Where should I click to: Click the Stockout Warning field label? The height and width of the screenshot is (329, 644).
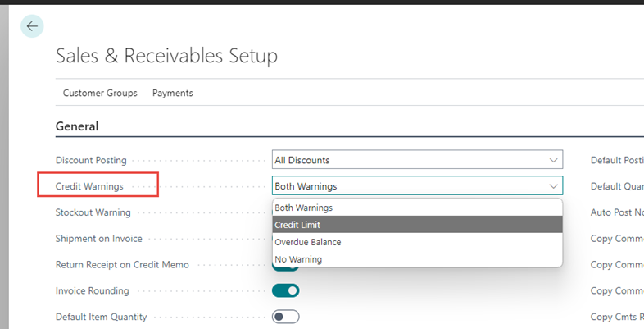click(93, 212)
